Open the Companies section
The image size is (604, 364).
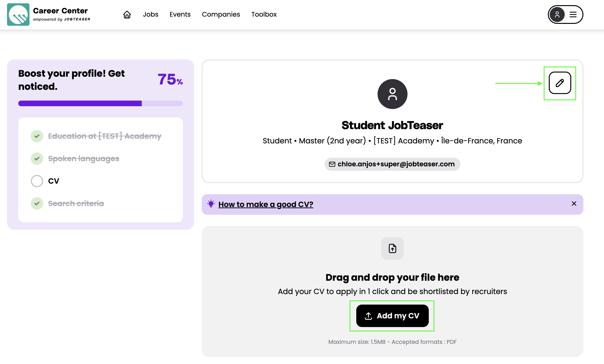[x=221, y=15]
